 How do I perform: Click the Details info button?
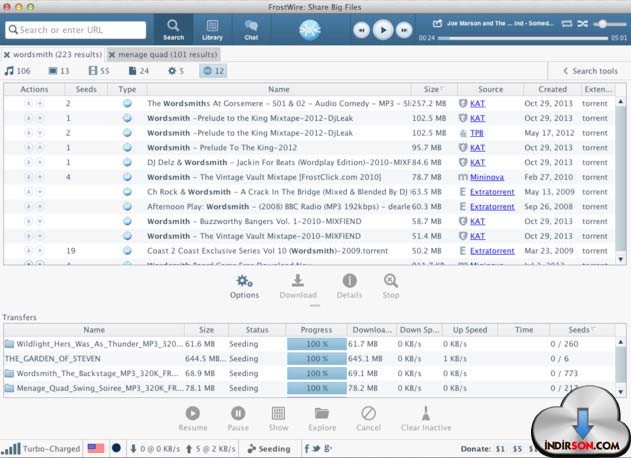pyautogui.click(x=349, y=287)
